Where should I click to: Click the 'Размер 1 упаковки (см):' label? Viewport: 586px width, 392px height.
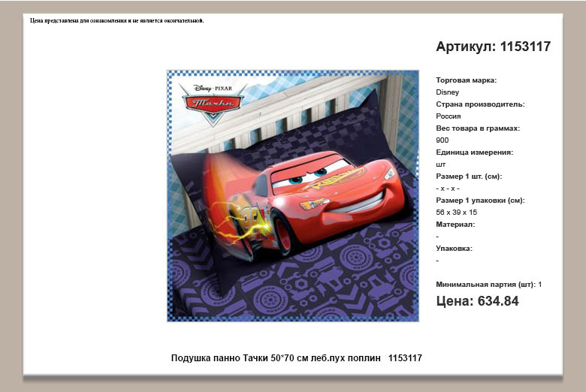click(x=480, y=201)
